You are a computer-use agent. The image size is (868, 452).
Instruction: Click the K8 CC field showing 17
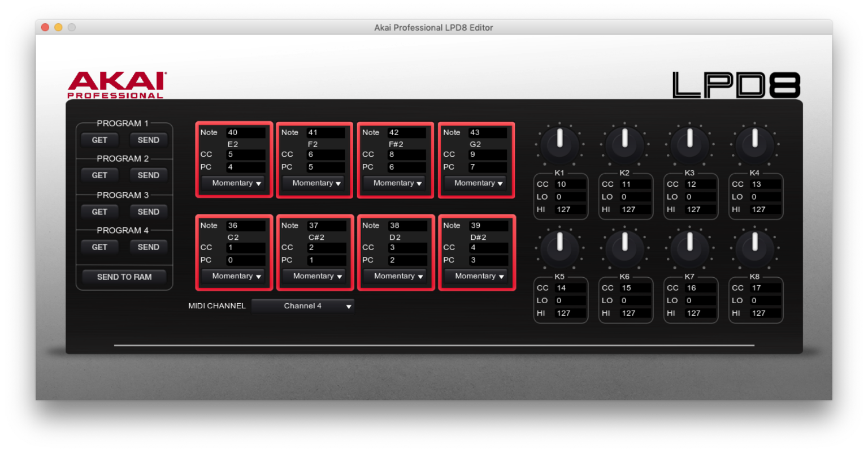point(765,288)
